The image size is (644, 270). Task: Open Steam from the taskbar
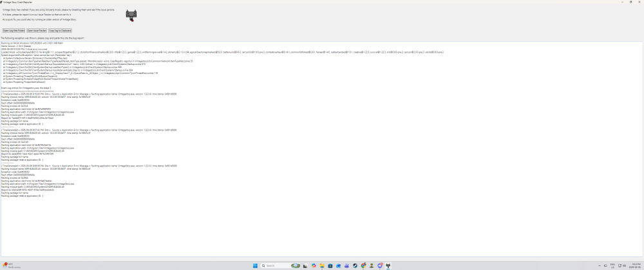pyautogui.click(x=355, y=265)
